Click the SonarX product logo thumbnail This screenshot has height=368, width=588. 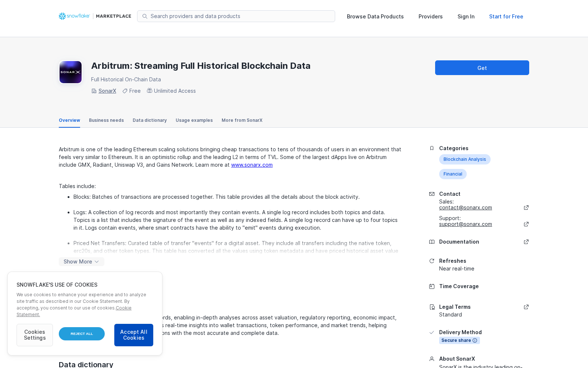pyautogui.click(x=71, y=72)
